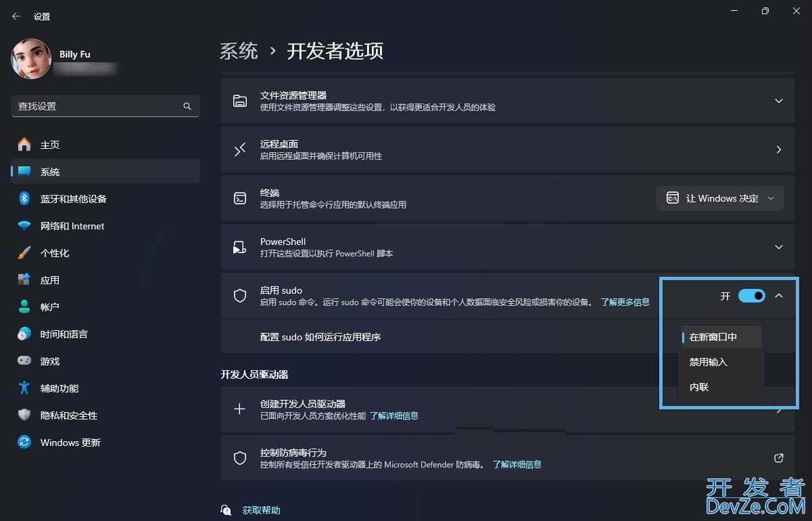812x521 pixels.
Task: Turn off the 启用 sudo toggle
Action: point(752,296)
